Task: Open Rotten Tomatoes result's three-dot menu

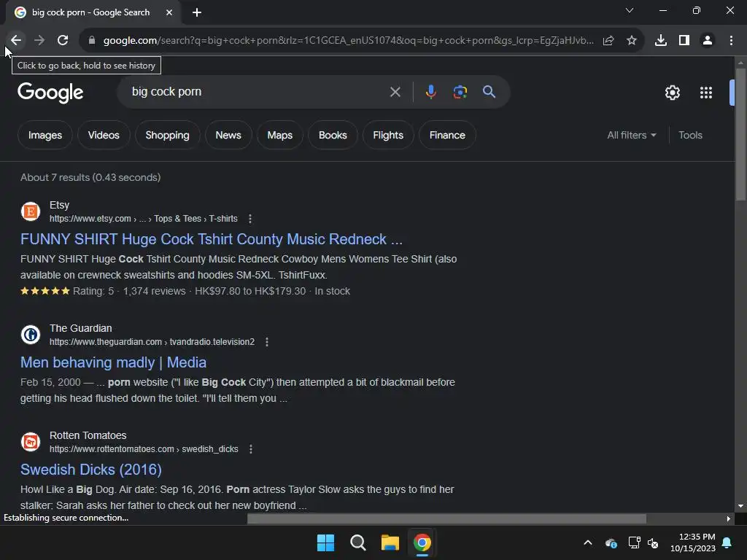Action: click(251, 449)
